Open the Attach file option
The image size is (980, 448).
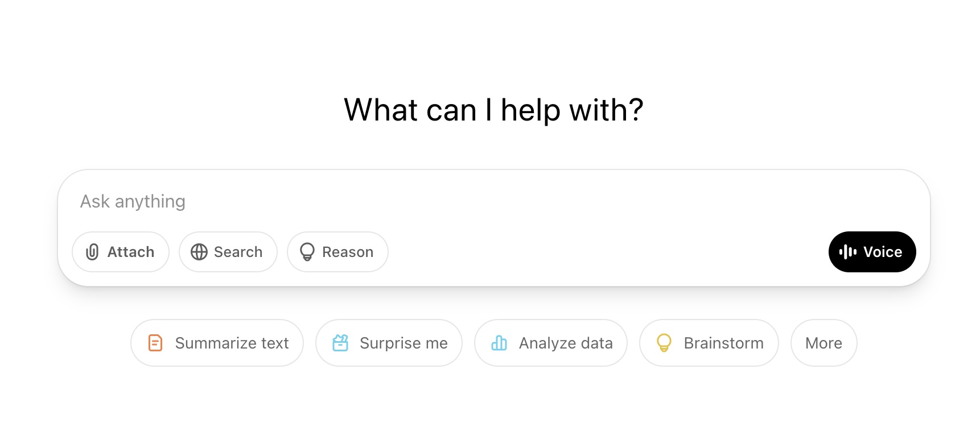click(x=121, y=252)
